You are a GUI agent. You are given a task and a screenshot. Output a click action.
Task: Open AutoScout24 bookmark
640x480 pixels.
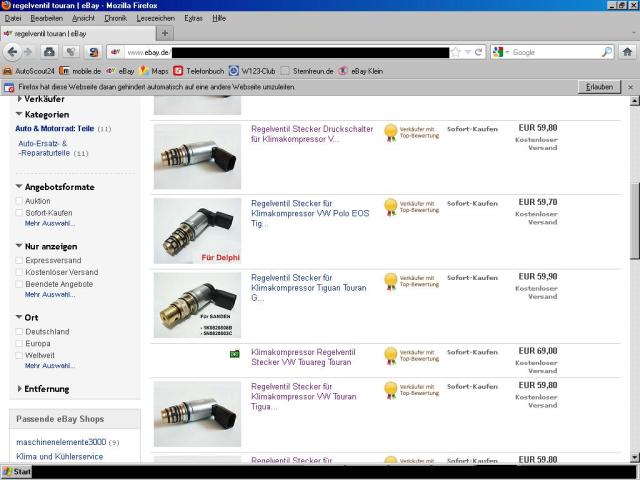point(29,71)
